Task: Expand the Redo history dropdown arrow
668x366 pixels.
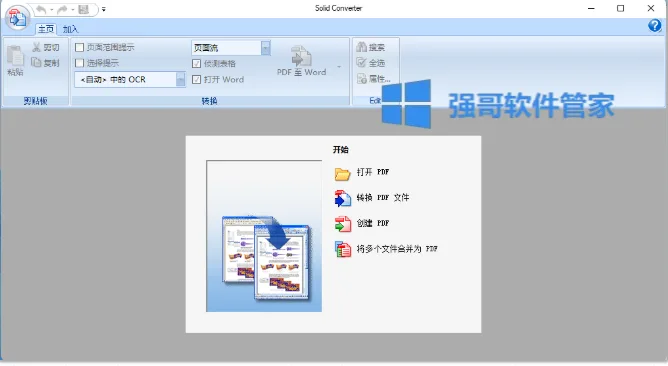Action: (x=72, y=9)
